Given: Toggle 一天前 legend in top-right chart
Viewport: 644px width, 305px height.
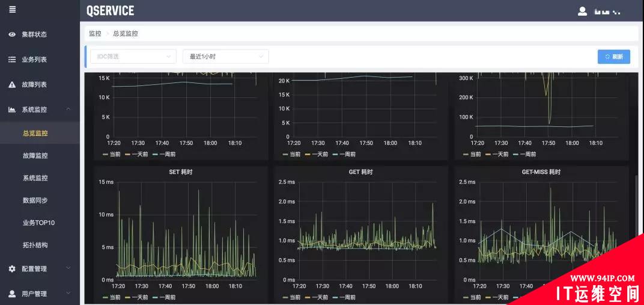Looking at the screenshot, I should coord(497,154).
